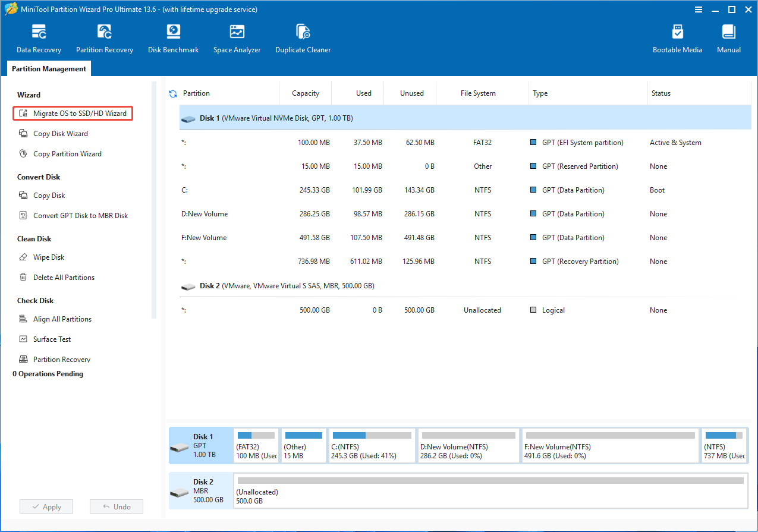Viewport: 758px width, 532px height.
Task: Open Copy Partition Wizard
Action: [x=67, y=154]
